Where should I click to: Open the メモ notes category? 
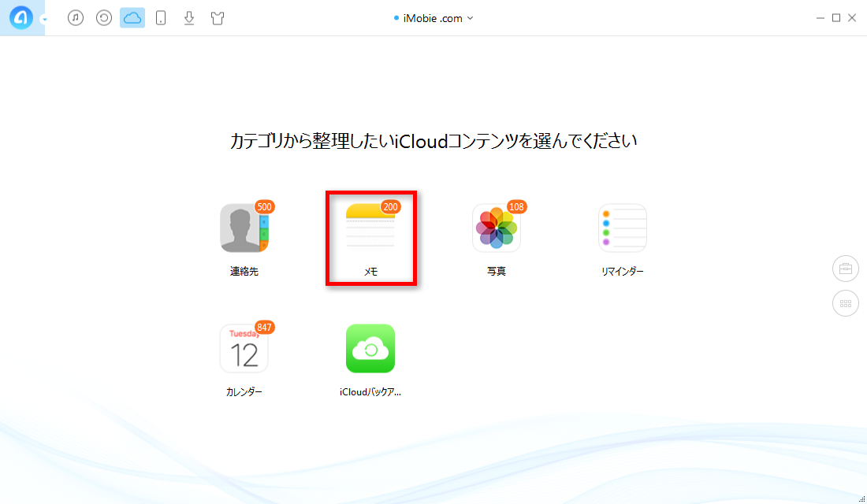[370, 228]
